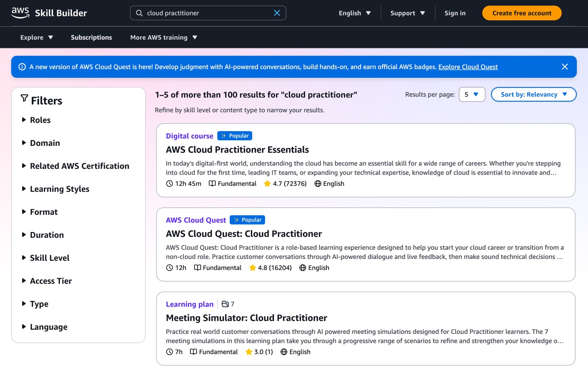Click the folder icon beside the 7 count
The width and height of the screenshot is (588, 368).
point(225,304)
